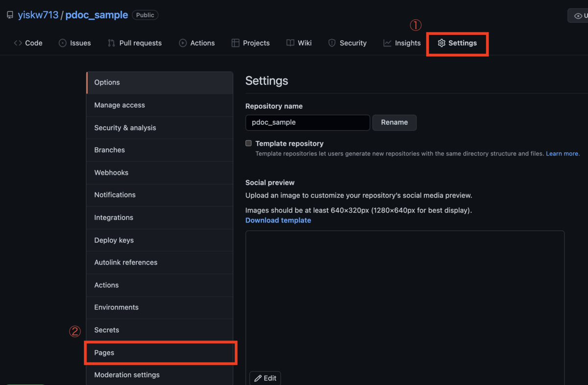Click inside the repository name input field
This screenshot has width=588, height=385.
point(307,122)
